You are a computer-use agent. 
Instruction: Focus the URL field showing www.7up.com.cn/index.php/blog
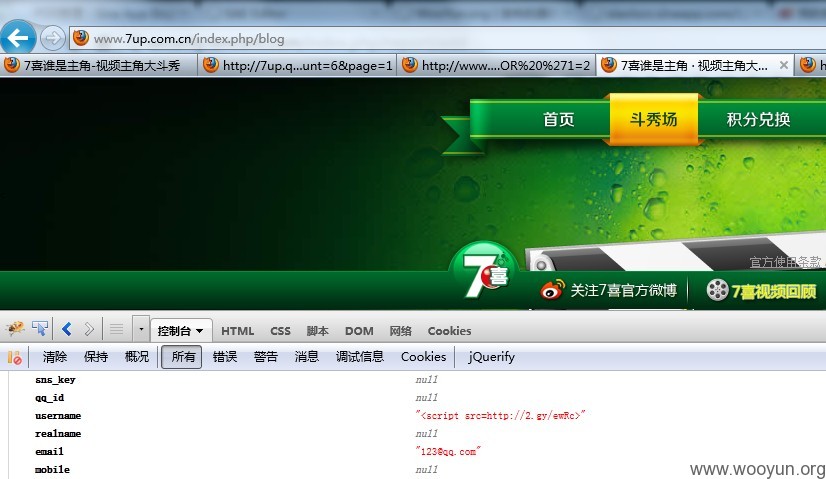(x=448, y=38)
